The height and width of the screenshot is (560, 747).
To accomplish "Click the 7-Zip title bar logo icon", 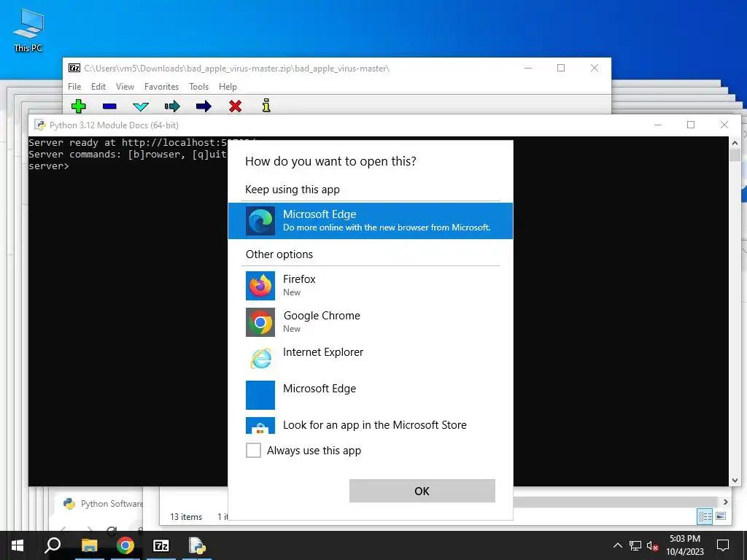I will tap(74, 68).
